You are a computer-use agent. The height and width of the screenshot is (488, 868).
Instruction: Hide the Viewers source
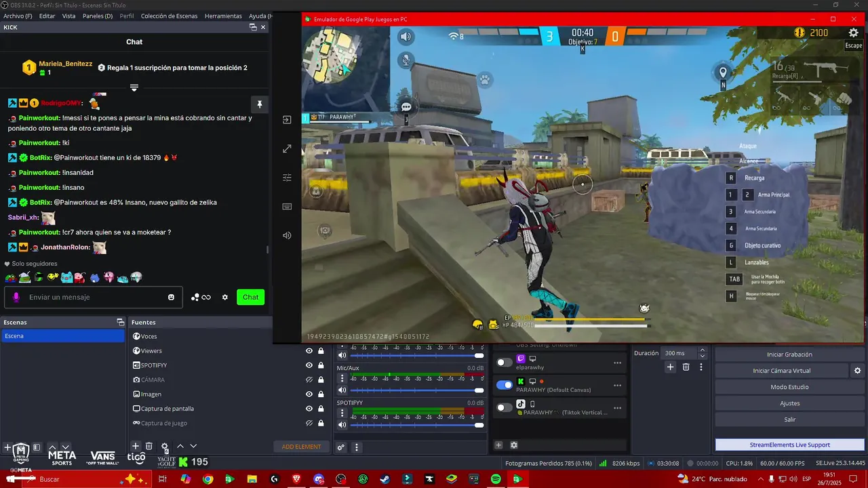point(309,351)
